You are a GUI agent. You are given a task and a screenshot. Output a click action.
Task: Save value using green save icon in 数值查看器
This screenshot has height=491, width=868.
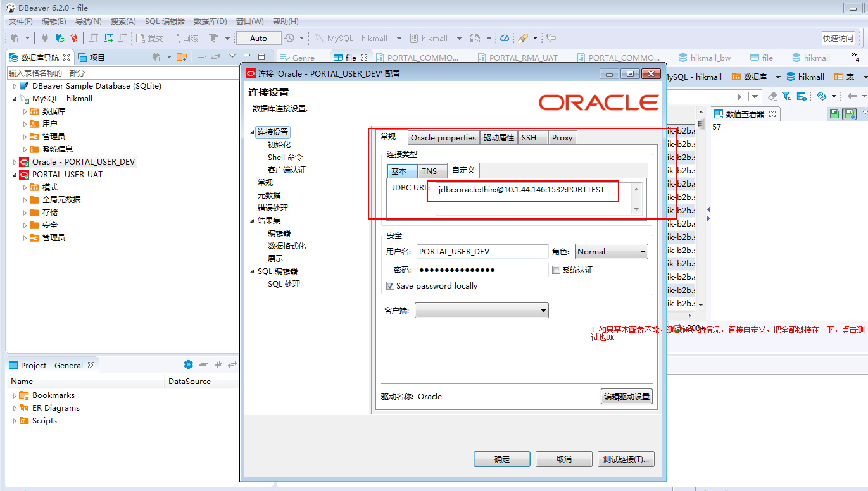tap(833, 113)
